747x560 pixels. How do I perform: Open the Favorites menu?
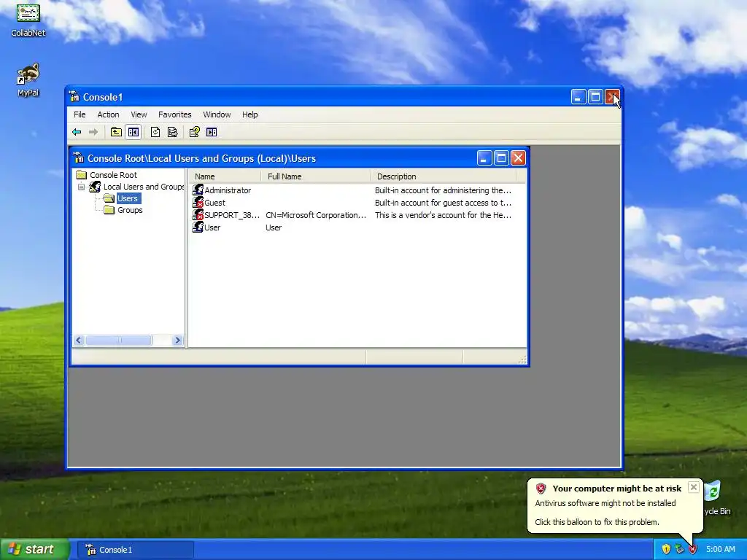(175, 114)
